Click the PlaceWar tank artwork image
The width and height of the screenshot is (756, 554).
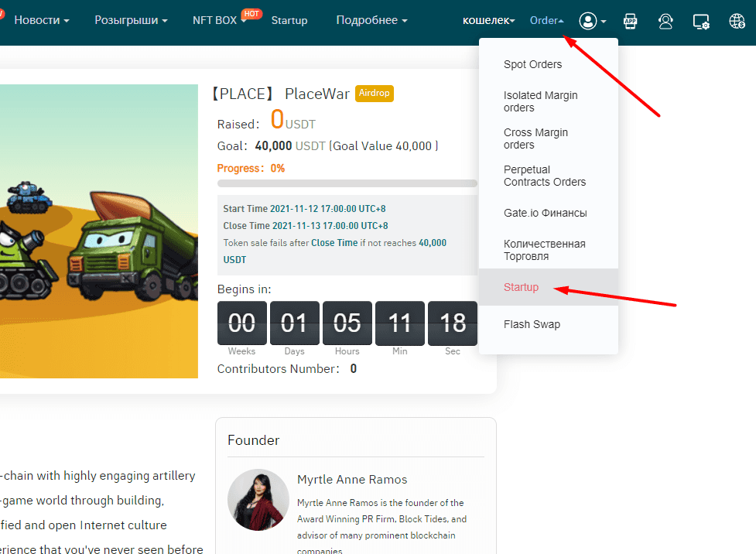pos(99,231)
